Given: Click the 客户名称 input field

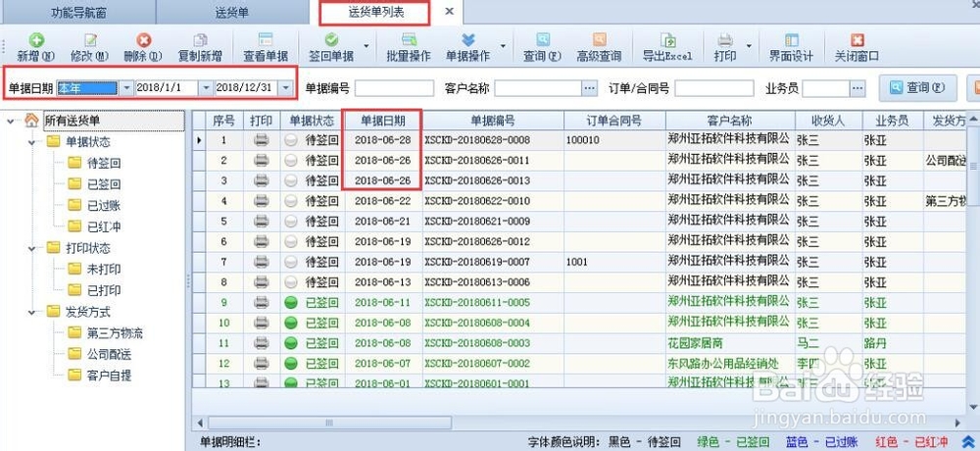Looking at the screenshot, I should pyautogui.click(x=538, y=89).
